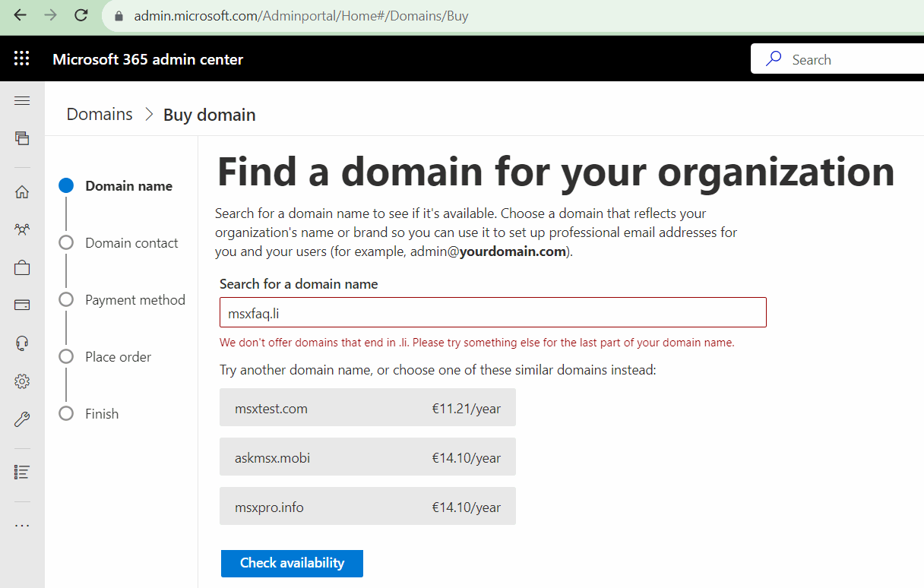Select the Domain name wizard step
The image size is (924, 588).
point(116,186)
